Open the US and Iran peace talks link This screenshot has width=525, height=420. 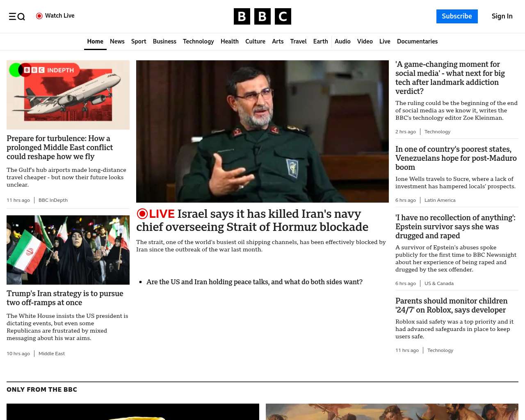point(254,282)
